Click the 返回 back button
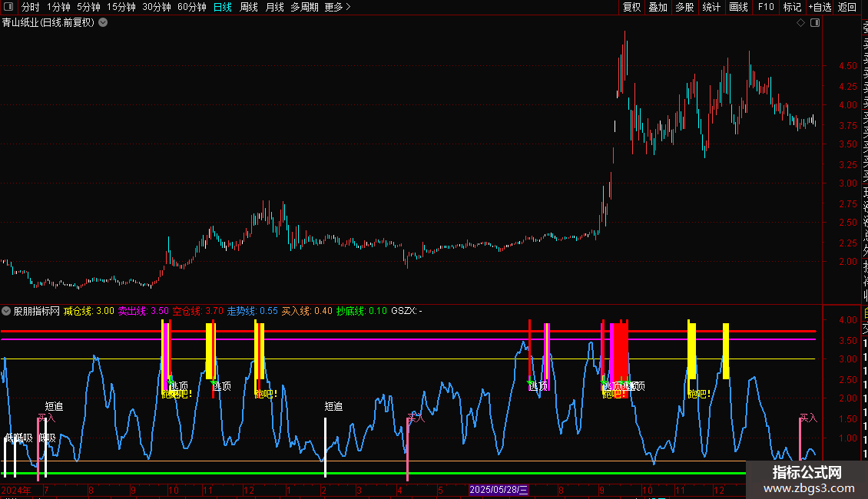The image size is (868, 499). tap(847, 7)
